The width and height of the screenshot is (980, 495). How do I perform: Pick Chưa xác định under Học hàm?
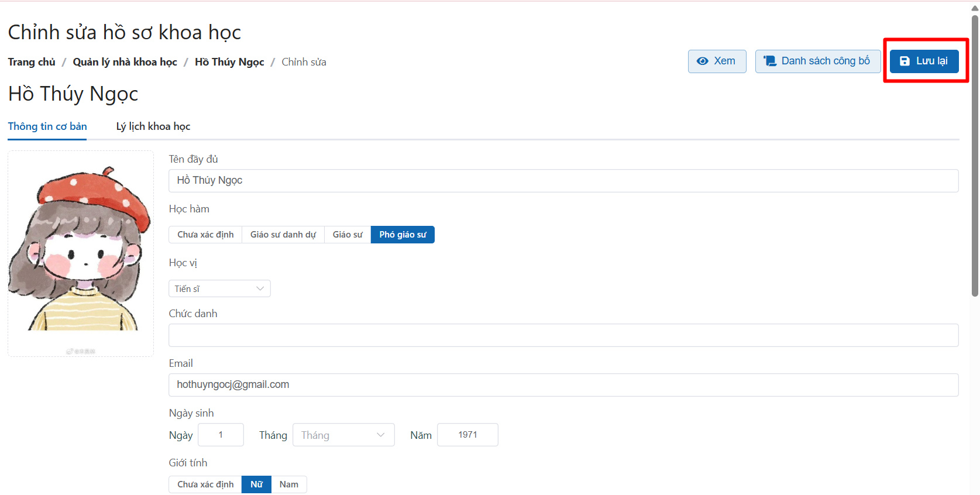coord(205,235)
